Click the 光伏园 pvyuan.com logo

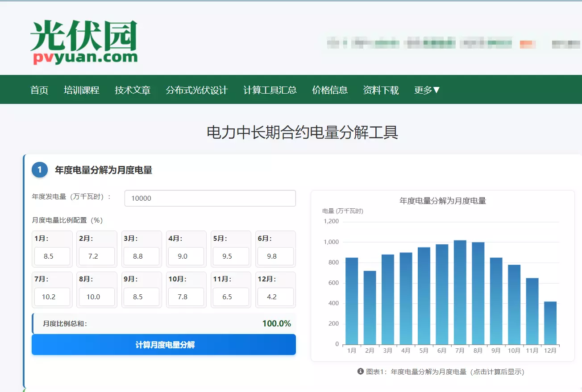(84, 42)
